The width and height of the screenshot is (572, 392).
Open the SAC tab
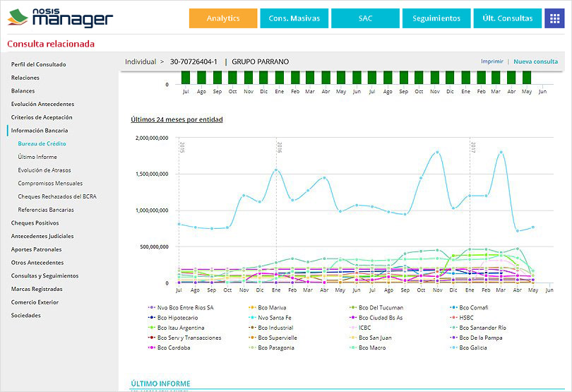click(365, 18)
